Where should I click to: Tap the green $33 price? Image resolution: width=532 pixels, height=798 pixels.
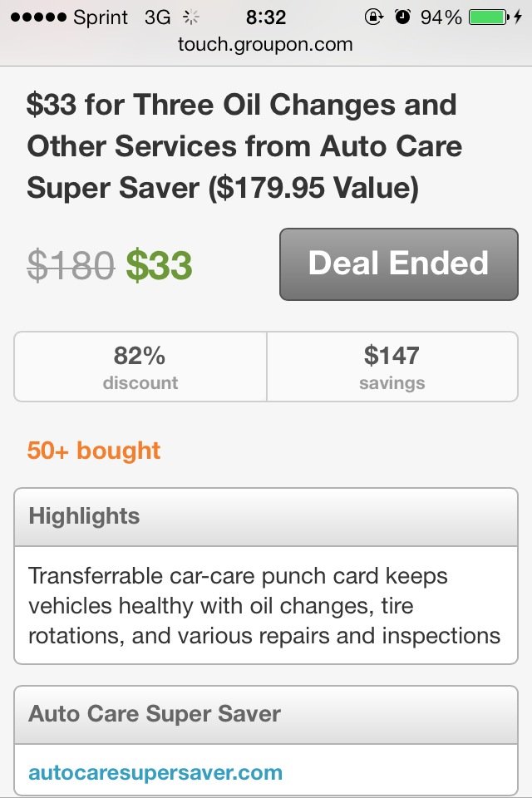[x=159, y=266]
